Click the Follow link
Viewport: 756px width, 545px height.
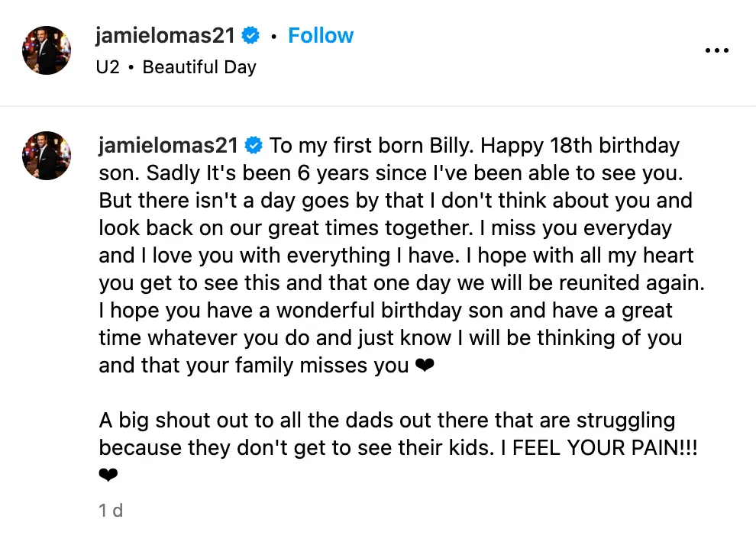[x=321, y=35]
